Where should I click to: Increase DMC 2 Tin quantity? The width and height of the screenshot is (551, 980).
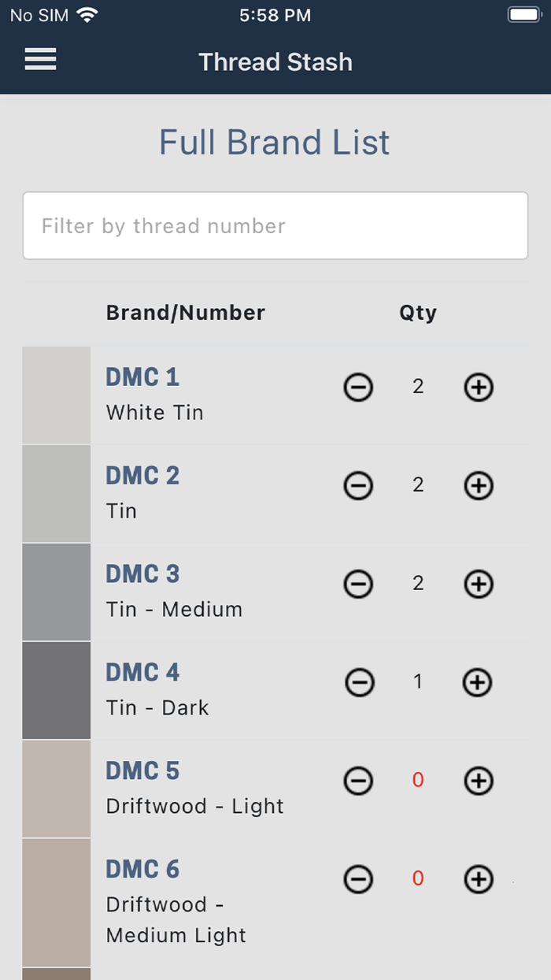click(x=479, y=486)
